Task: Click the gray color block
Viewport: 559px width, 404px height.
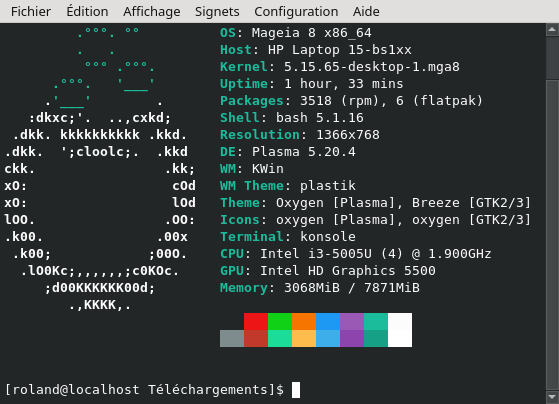Action: (x=232, y=338)
